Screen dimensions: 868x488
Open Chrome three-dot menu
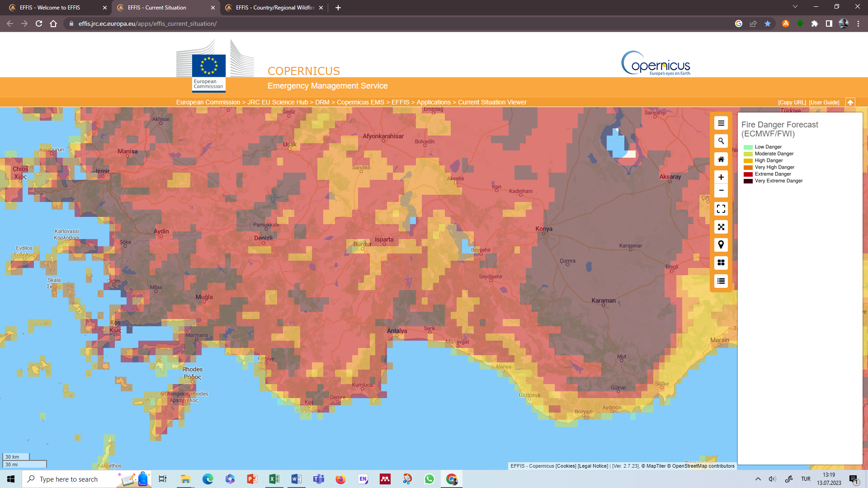[858, 23]
